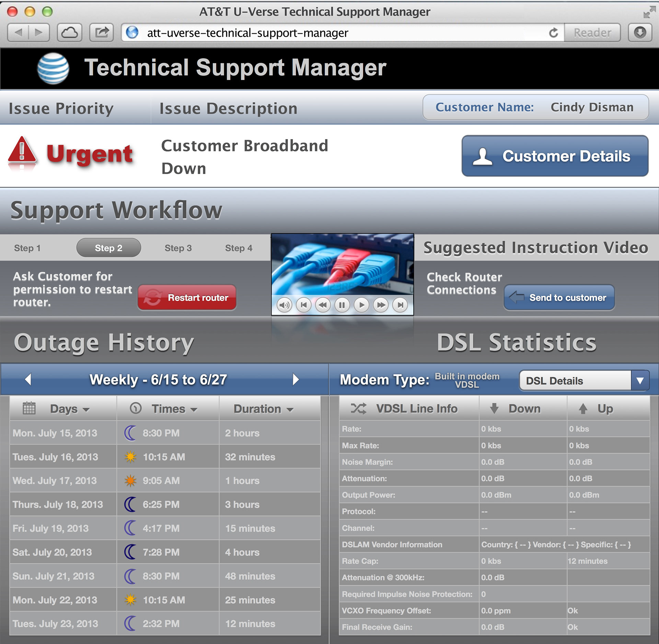Click the 'Output Power:' row label
The width and height of the screenshot is (659, 644).
click(369, 495)
